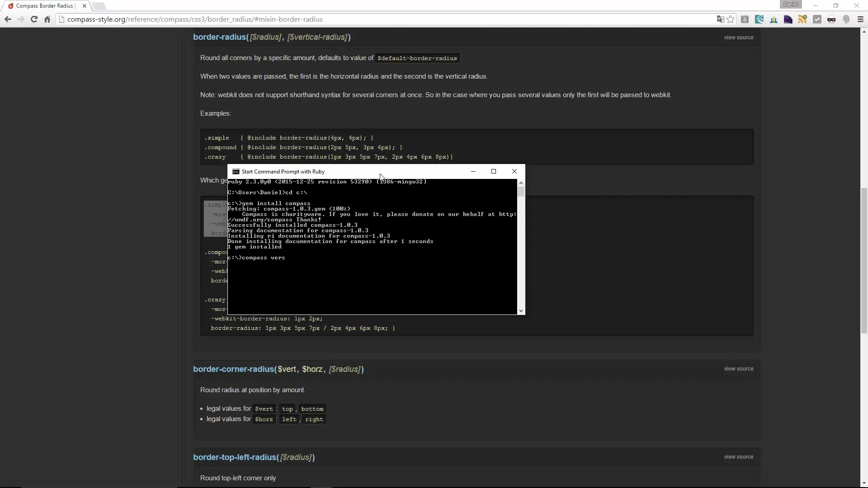Click the browser scrollbar down arrow
This screenshot has width=868, height=488.
pyautogui.click(x=864, y=483)
